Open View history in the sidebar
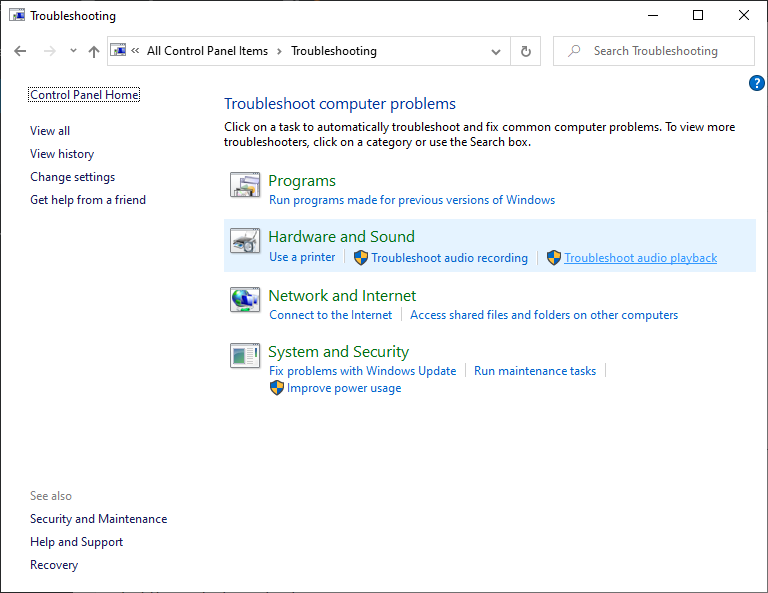The image size is (768, 593). (62, 154)
